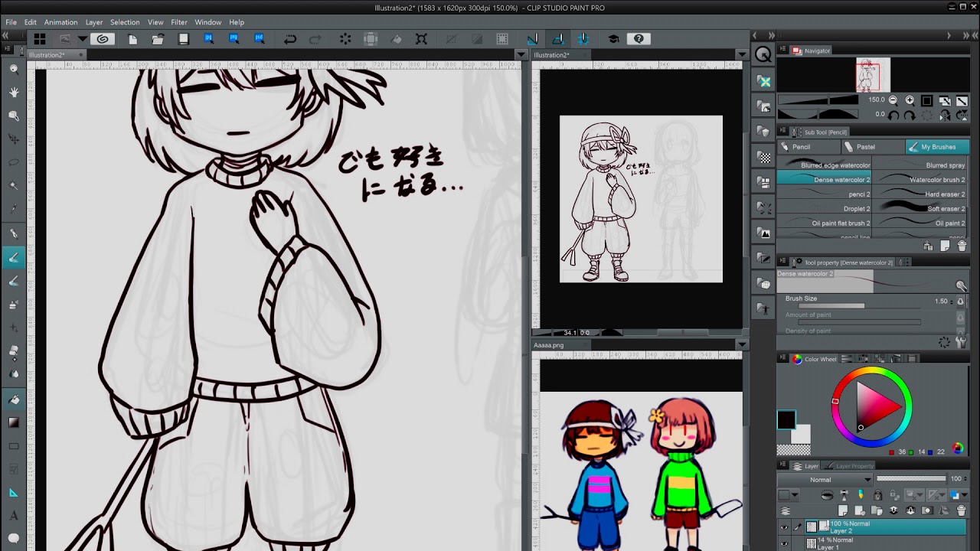Click the Scale/Rotate transform icon
This screenshot has height=551, width=980.
point(421,39)
